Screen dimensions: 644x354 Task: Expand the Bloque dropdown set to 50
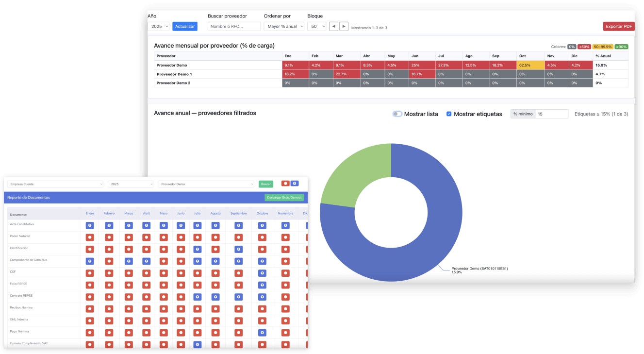pyautogui.click(x=316, y=27)
